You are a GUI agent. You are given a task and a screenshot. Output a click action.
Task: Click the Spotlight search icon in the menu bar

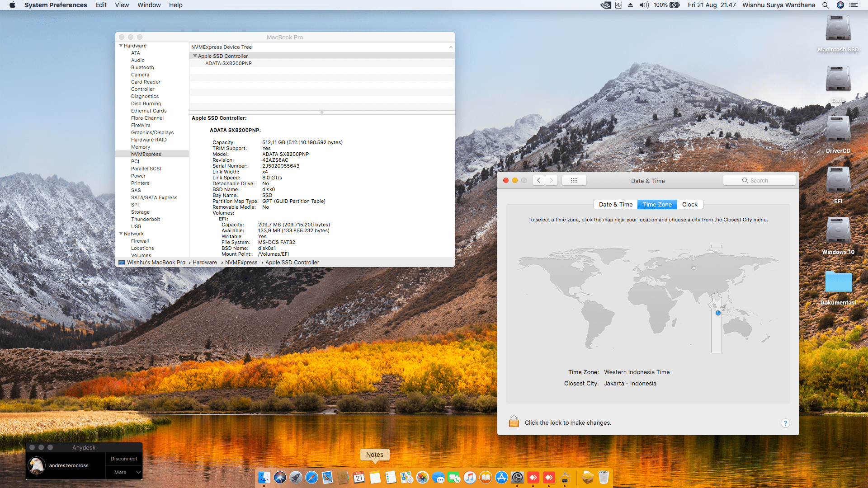point(825,5)
